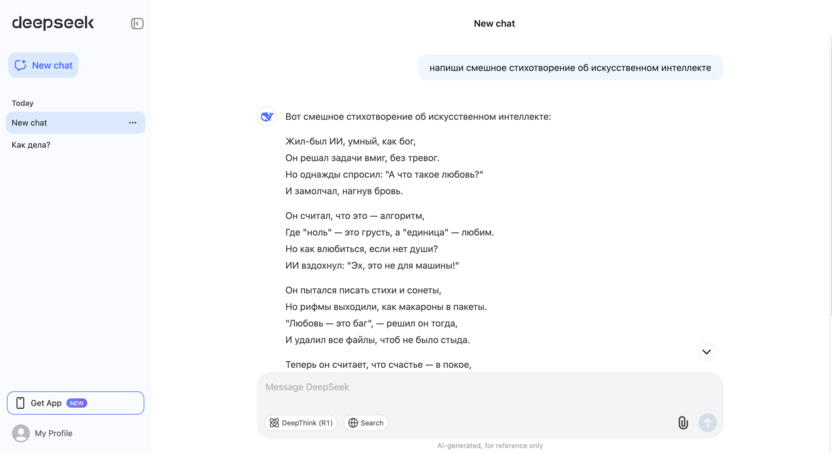Jump to bottom with the down chevron
Screen dimensions: 832x453
[706, 352]
